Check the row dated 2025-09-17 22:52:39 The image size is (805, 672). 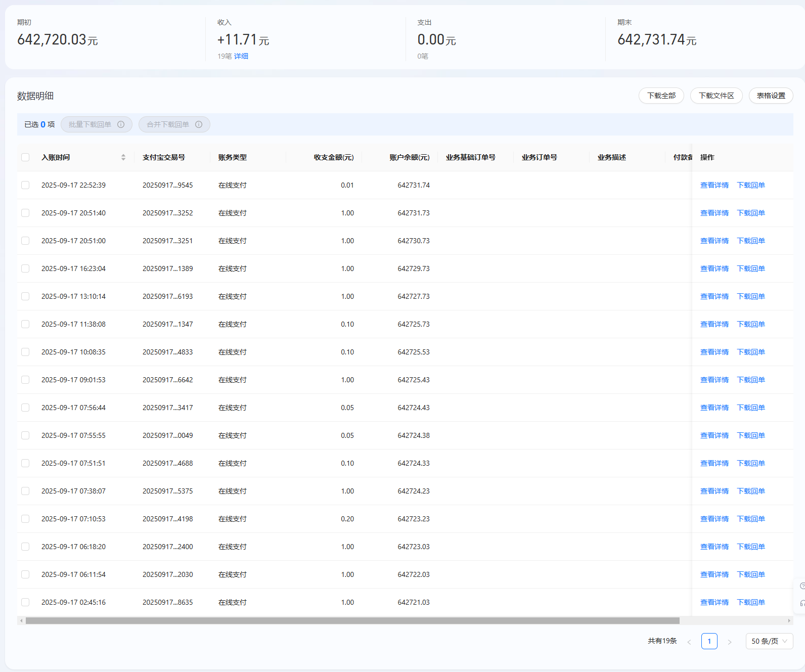25,185
